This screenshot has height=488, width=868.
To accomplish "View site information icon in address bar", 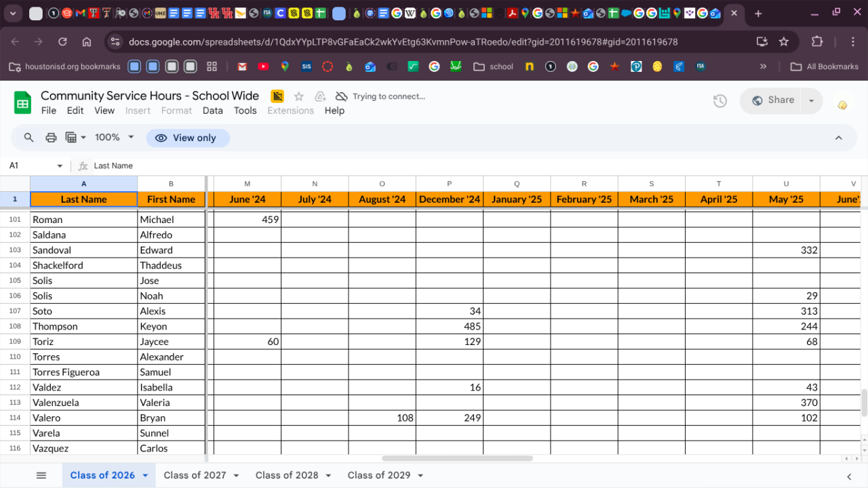I will (115, 41).
